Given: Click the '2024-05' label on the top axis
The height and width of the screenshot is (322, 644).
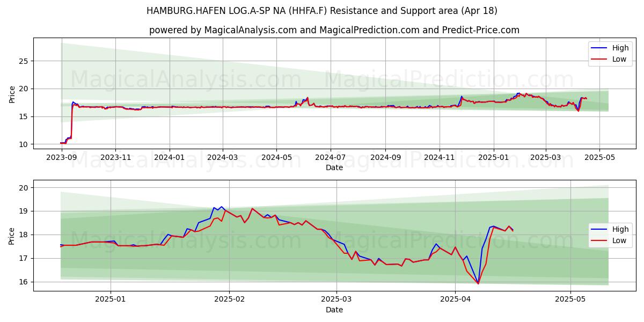Looking at the screenshot, I should coord(276,157).
